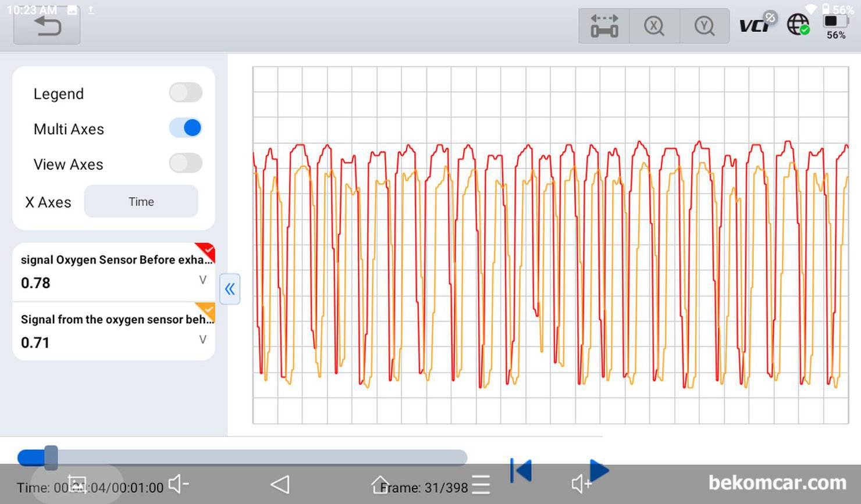Image resolution: width=861 pixels, height=504 pixels.
Task: Tap the back arrow button
Action: coord(47,27)
